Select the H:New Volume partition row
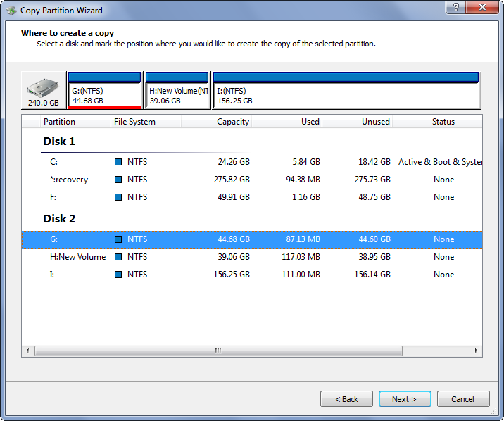The width and height of the screenshot is (504, 421). [252, 257]
